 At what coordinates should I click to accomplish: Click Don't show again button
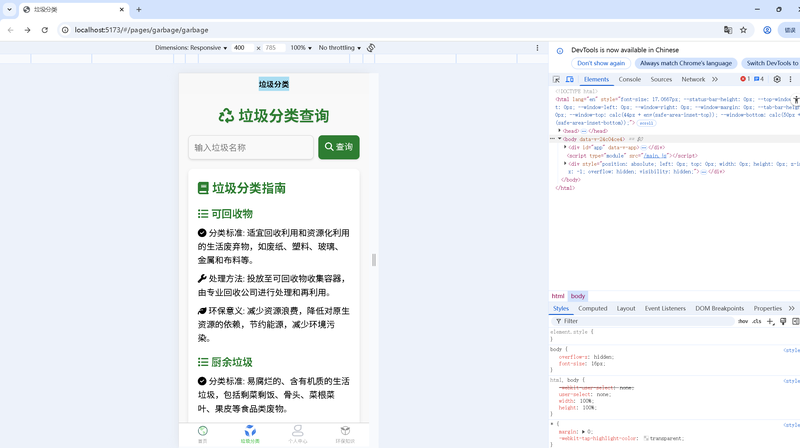click(x=601, y=63)
